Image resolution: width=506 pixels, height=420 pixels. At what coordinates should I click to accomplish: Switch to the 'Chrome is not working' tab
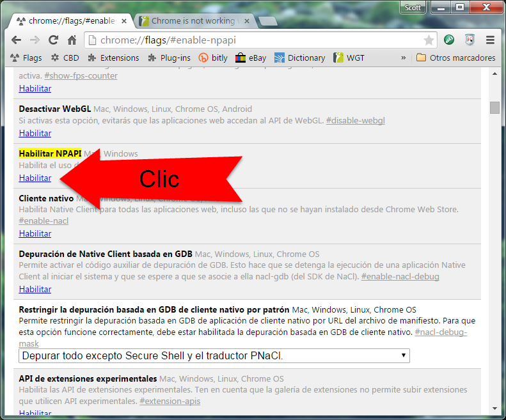coord(192,20)
